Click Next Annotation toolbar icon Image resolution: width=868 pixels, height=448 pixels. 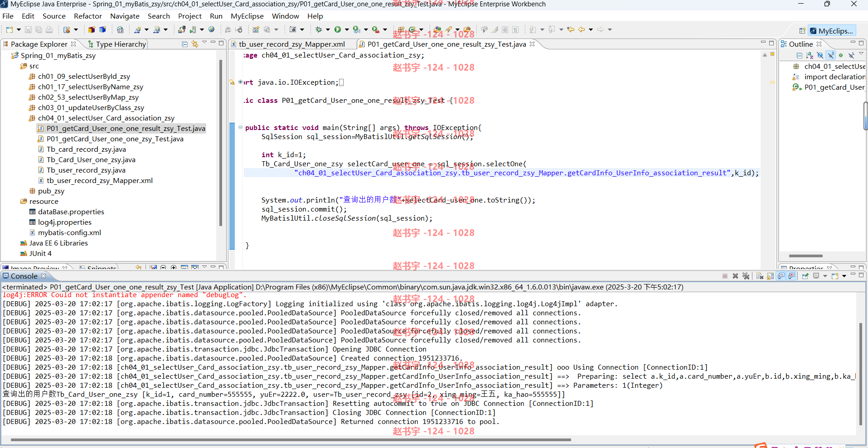(533, 29)
